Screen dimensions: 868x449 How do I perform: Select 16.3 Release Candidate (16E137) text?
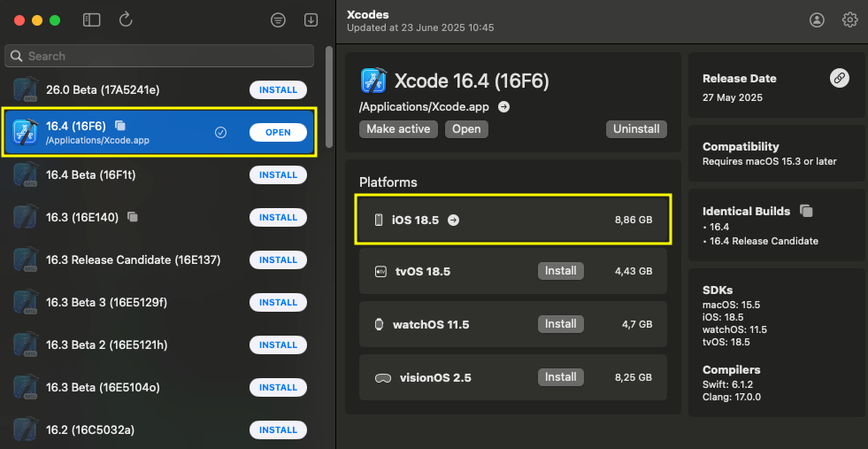133,259
